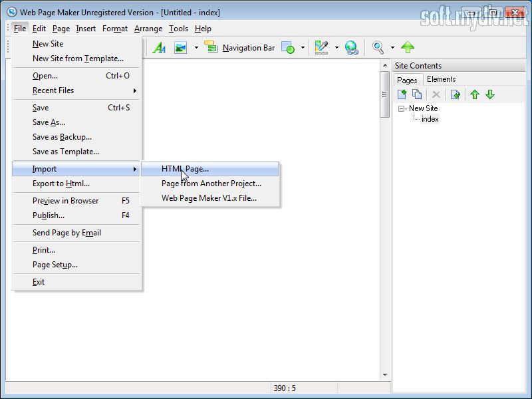Switch to the Elements tab

(441, 79)
